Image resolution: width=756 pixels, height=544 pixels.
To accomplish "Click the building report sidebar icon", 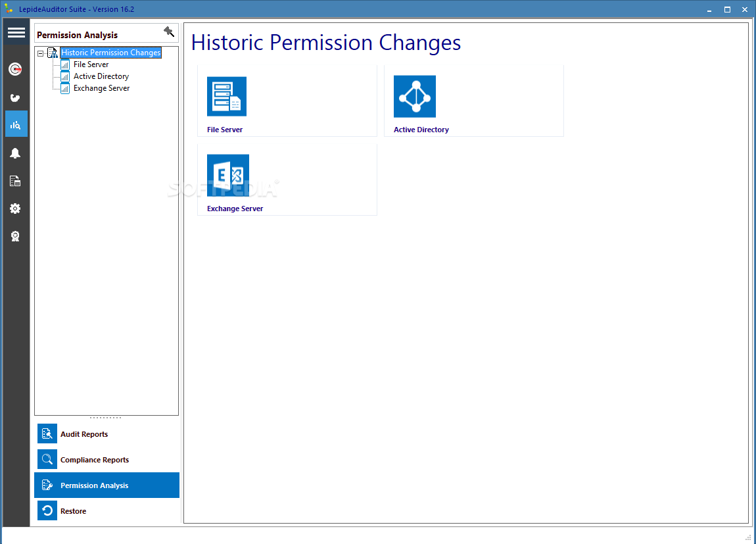I will point(15,181).
